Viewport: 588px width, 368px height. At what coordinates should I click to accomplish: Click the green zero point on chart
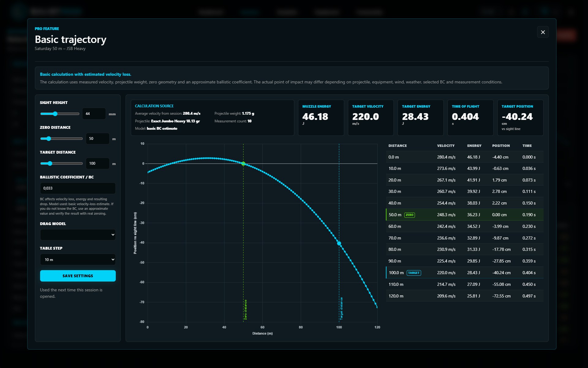pyautogui.click(x=243, y=164)
